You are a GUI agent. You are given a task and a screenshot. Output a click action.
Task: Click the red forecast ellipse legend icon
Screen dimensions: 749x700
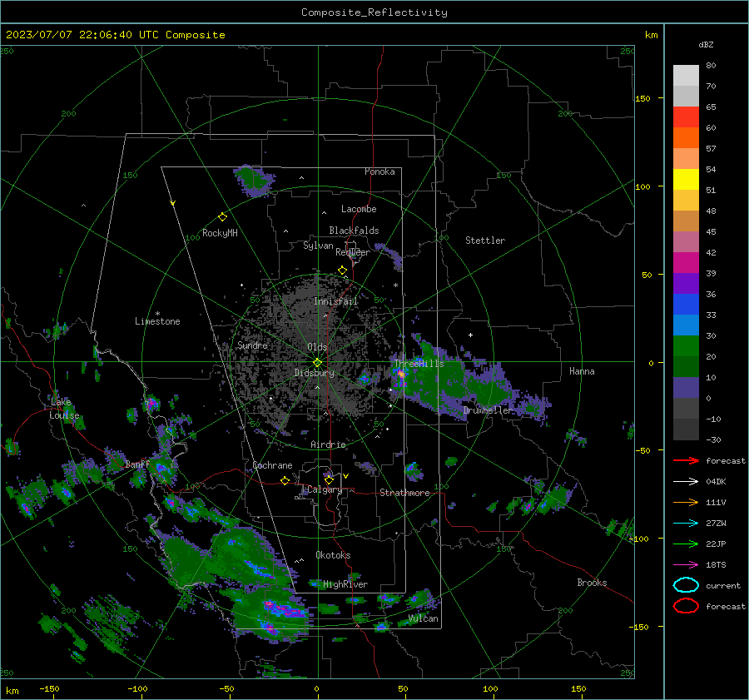point(686,606)
